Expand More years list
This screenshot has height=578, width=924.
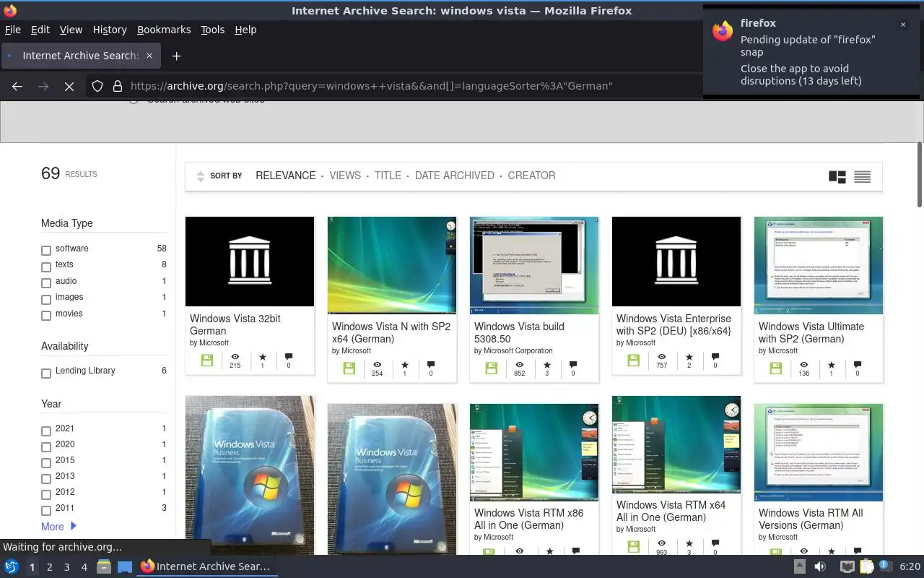pos(58,527)
